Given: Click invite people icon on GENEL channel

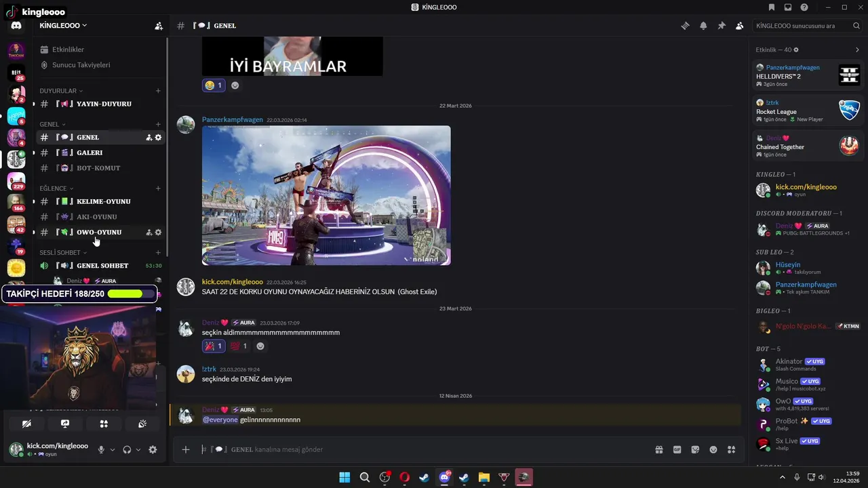Looking at the screenshot, I should click(149, 138).
